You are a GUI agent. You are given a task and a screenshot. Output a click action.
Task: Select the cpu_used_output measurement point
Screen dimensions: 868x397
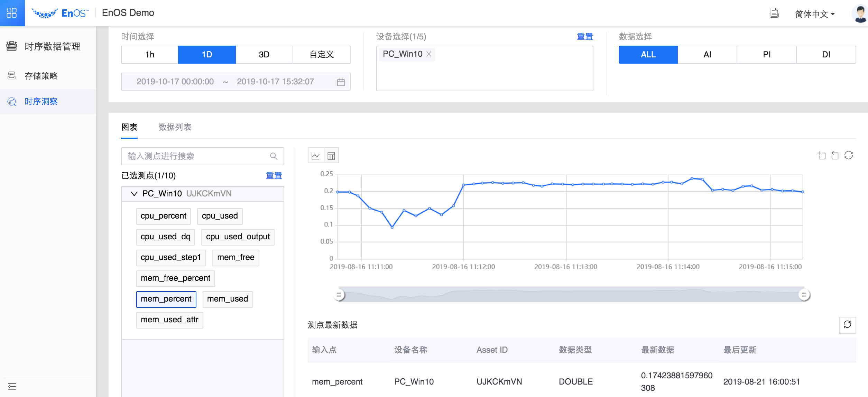click(238, 237)
